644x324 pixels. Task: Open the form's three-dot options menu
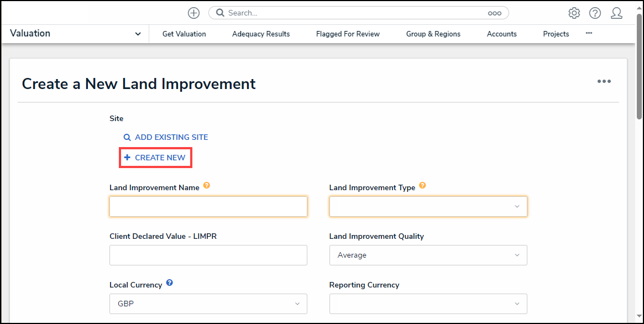(x=604, y=81)
